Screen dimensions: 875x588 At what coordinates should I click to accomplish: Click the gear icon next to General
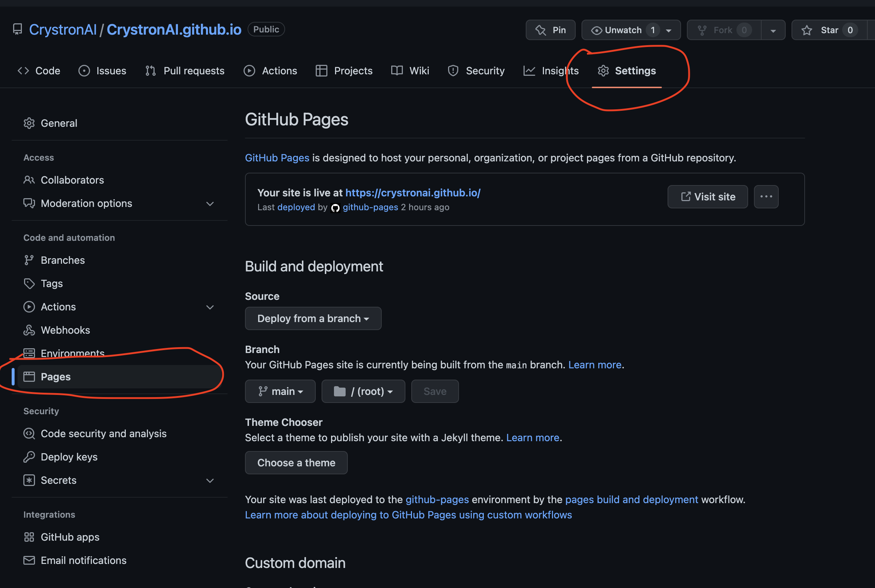[29, 123]
